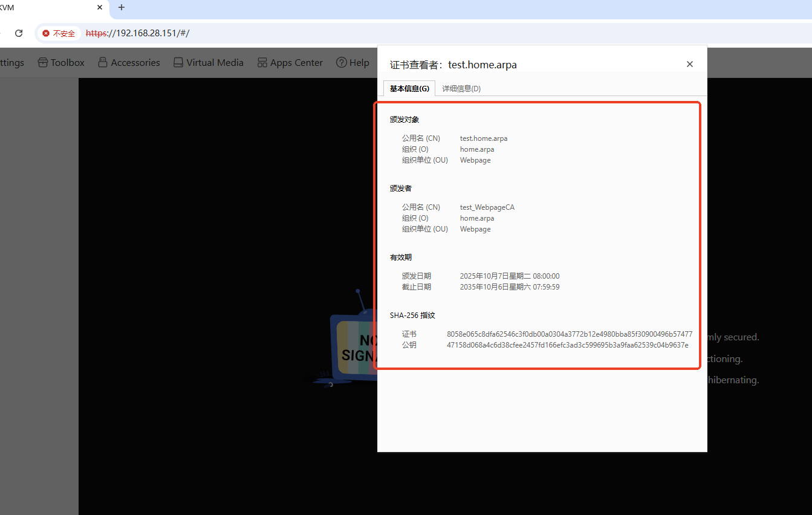Click the address bar URL 192.168.28.151
The width and height of the screenshot is (812, 515).
tap(145, 33)
